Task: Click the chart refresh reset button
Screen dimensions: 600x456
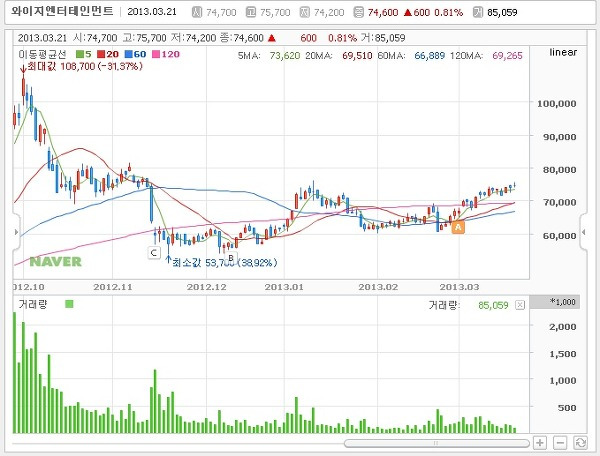Action: [580, 443]
